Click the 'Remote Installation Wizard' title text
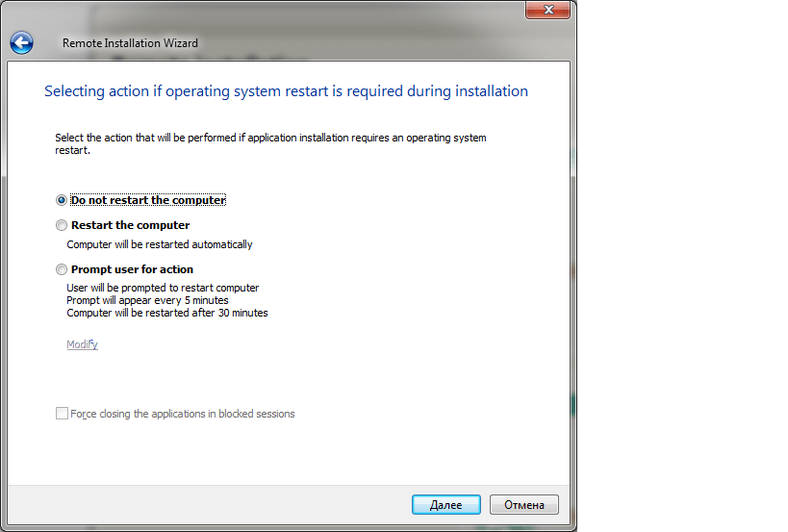This screenshot has height=532, width=788. point(130,43)
